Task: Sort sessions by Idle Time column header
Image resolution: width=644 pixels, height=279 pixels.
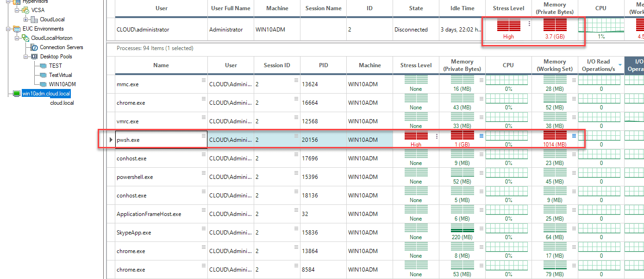Action: coord(462,8)
